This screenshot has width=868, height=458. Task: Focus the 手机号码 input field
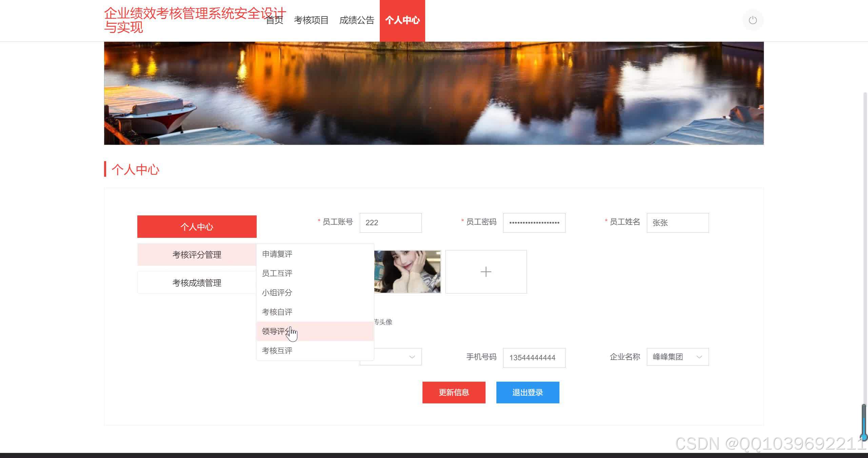[534, 358]
